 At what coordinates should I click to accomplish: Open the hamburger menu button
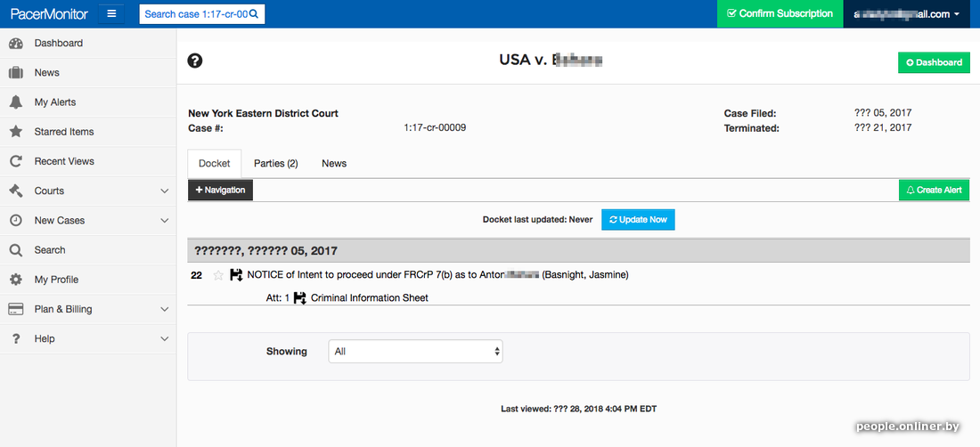[111, 13]
